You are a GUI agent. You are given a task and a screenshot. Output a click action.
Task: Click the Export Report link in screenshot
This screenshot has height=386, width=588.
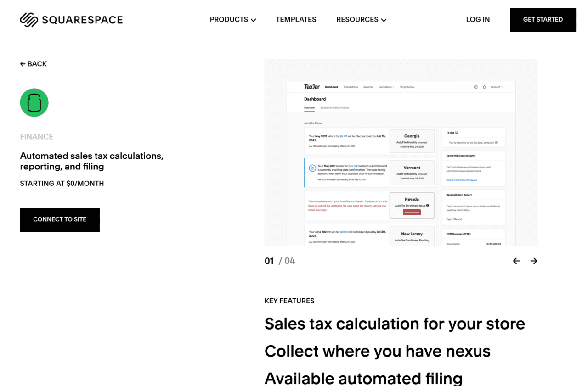(x=454, y=219)
